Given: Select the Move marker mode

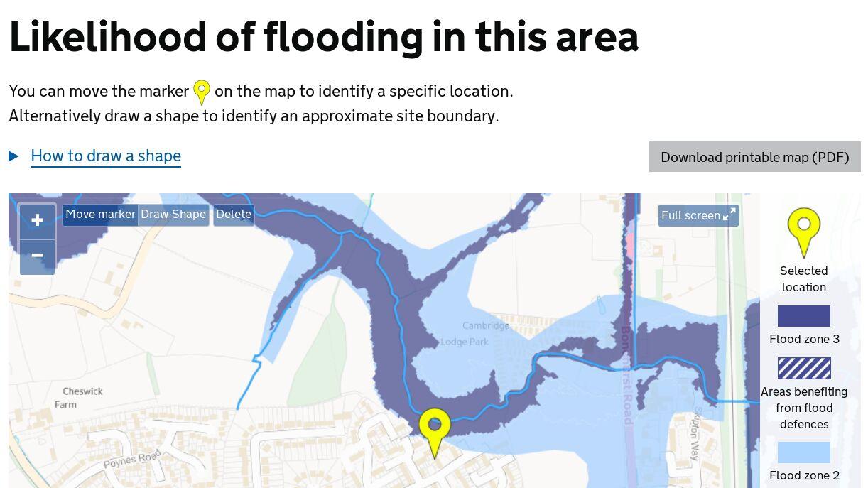Looking at the screenshot, I should pos(100,215).
